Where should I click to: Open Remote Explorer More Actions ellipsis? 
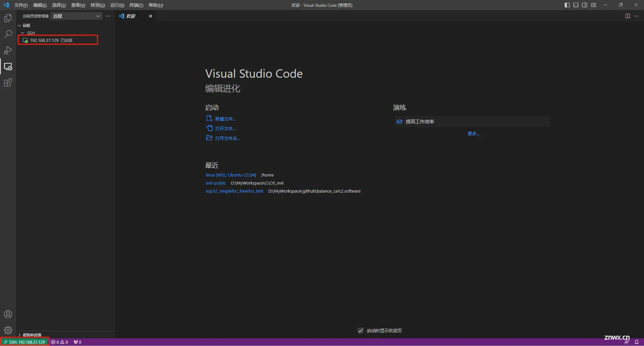pos(108,16)
